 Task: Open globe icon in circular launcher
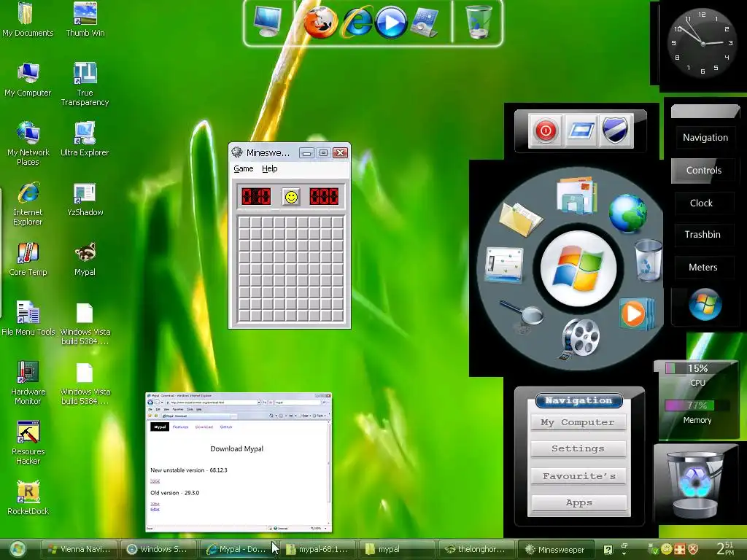coord(628,213)
